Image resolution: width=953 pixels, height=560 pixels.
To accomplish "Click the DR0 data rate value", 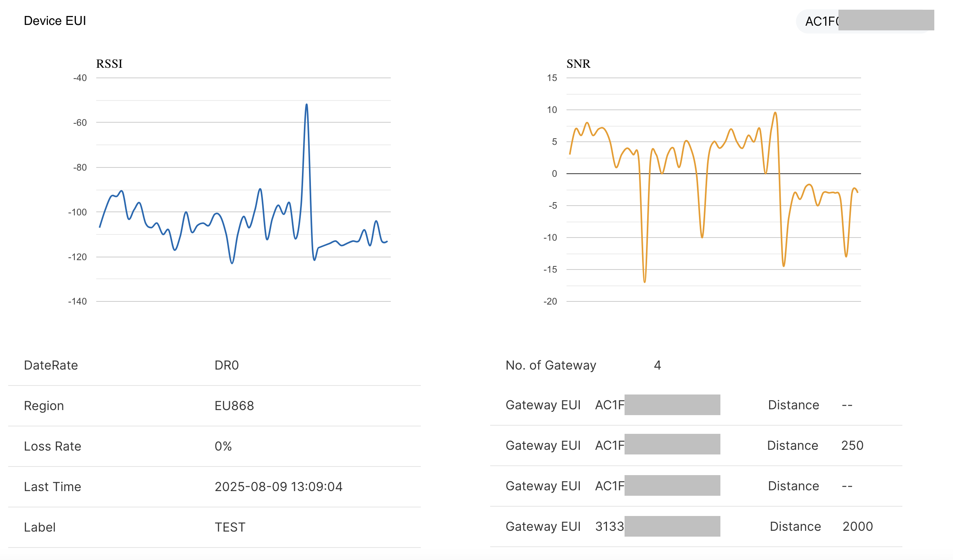I will (x=226, y=365).
